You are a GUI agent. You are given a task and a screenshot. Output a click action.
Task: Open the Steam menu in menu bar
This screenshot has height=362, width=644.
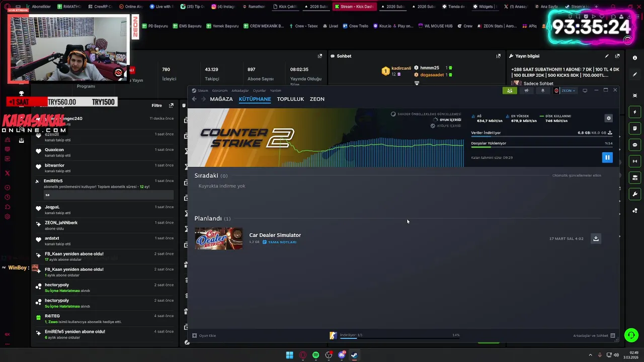click(x=203, y=90)
